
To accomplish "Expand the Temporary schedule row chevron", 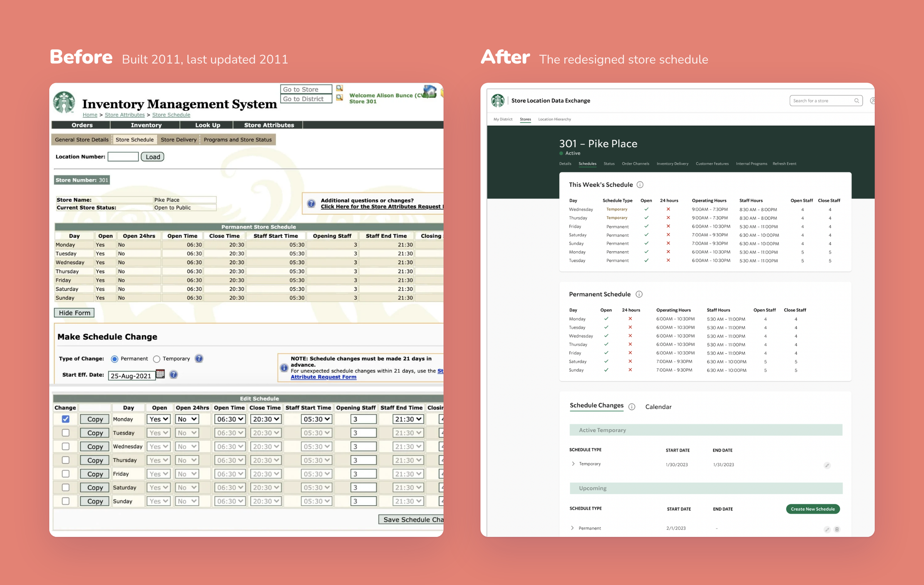I will point(573,464).
